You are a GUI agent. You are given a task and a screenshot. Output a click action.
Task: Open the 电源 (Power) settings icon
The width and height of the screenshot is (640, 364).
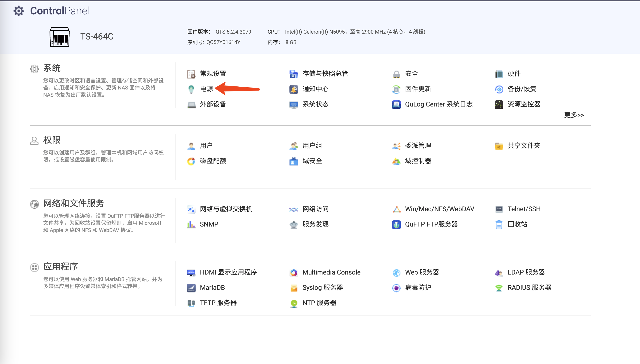pyautogui.click(x=191, y=89)
